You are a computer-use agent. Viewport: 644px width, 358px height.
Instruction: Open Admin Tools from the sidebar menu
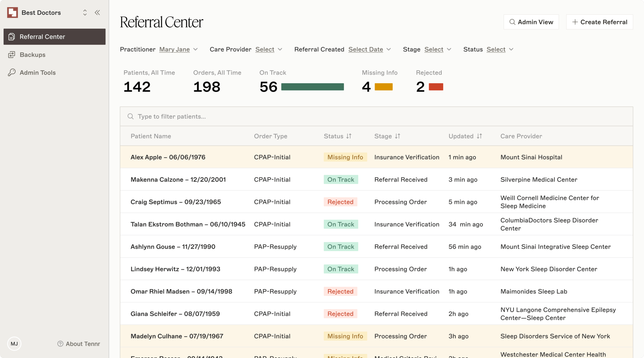click(x=38, y=72)
